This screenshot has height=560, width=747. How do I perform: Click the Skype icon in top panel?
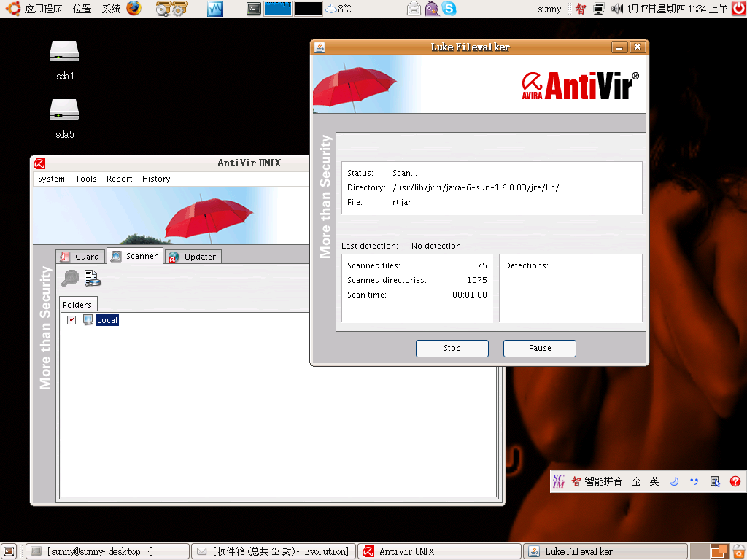tap(449, 9)
